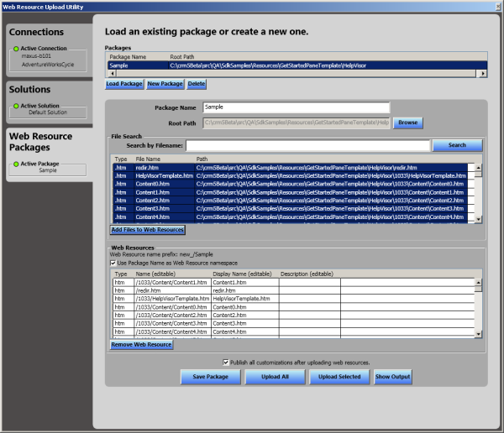
Task: Click Web Resources grid scroll-down arrow
Action: [x=479, y=334]
